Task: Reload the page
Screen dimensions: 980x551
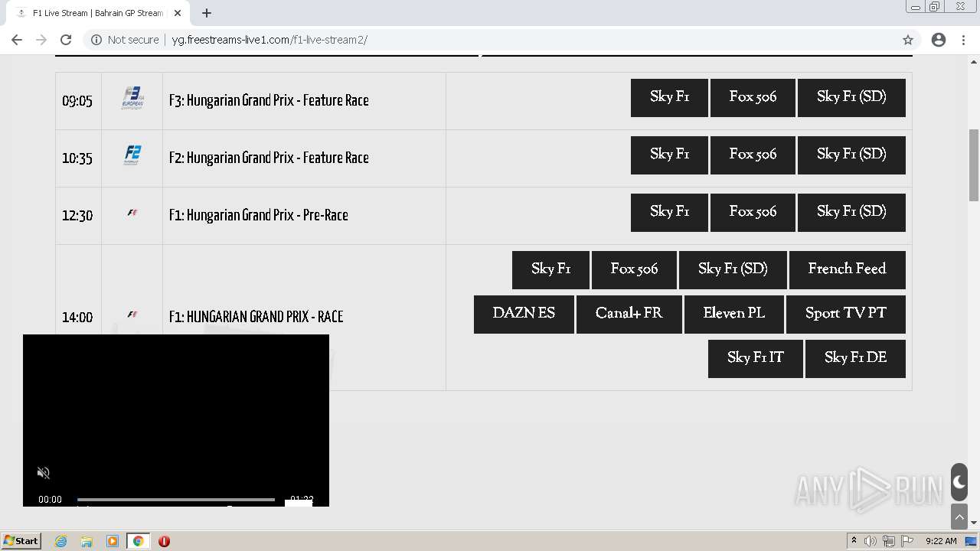Action: coord(66,40)
